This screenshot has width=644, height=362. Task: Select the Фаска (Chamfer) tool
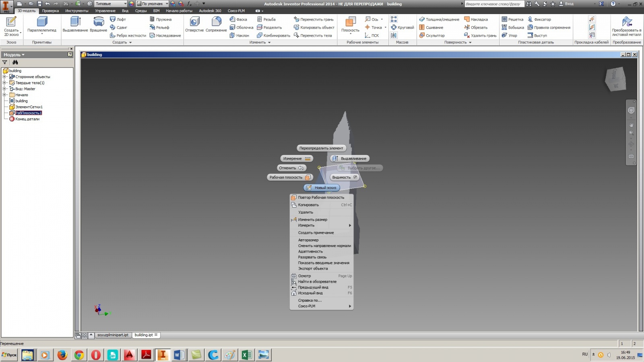(238, 19)
